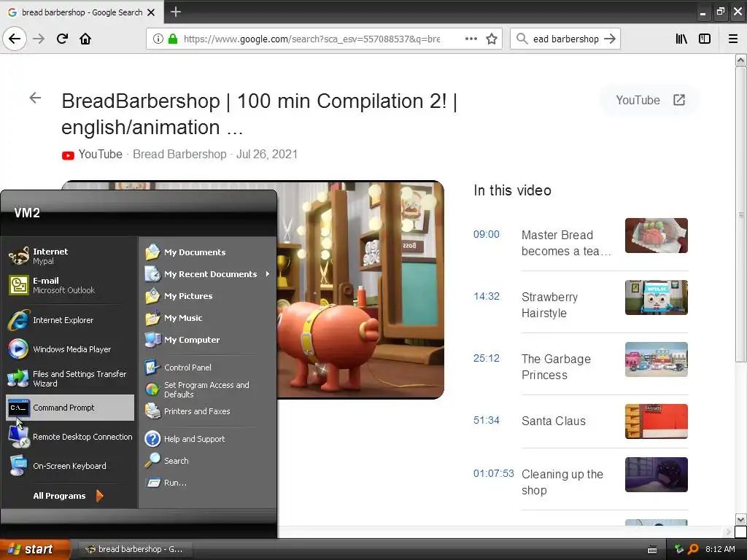Click the browser search box text

point(565,39)
